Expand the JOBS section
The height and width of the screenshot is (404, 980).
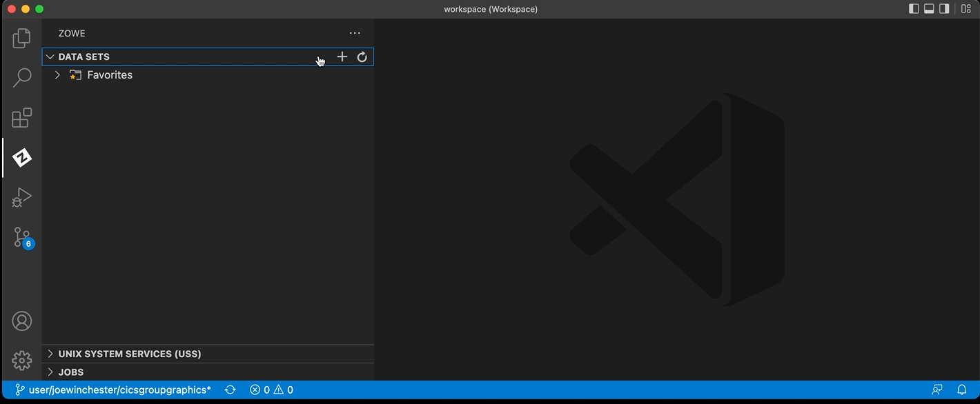tap(208, 372)
